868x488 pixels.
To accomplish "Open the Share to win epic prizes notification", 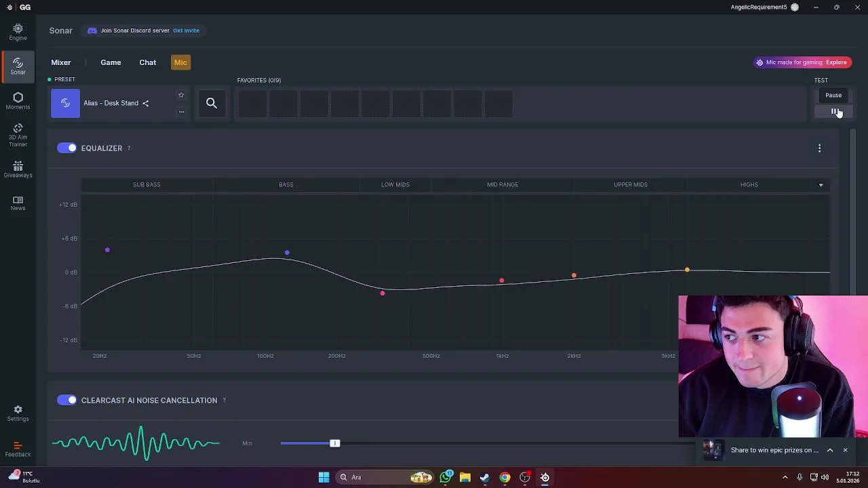I will click(774, 450).
